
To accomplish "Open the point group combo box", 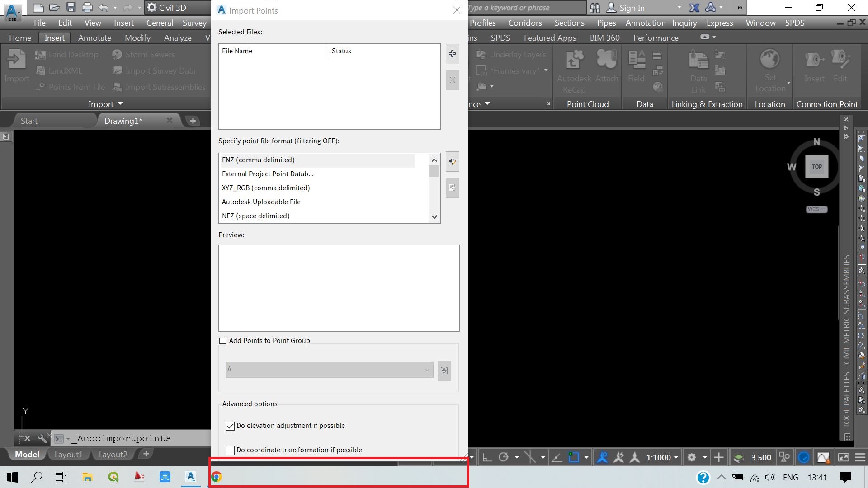I will point(329,370).
